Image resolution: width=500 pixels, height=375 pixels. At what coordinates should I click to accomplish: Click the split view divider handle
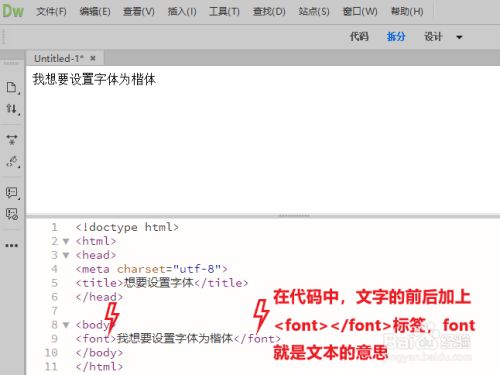pos(294,216)
